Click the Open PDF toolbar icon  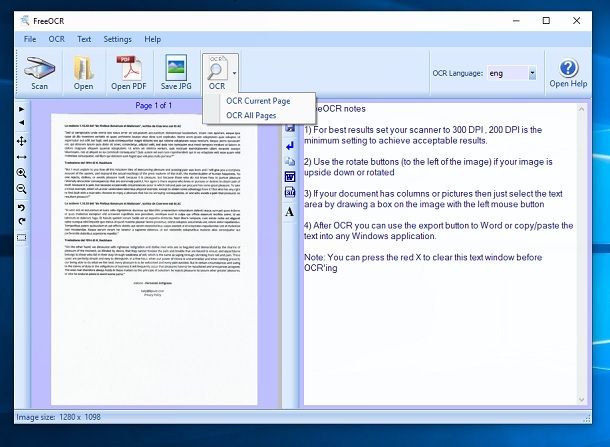pyautogui.click(x=128, y=68)
